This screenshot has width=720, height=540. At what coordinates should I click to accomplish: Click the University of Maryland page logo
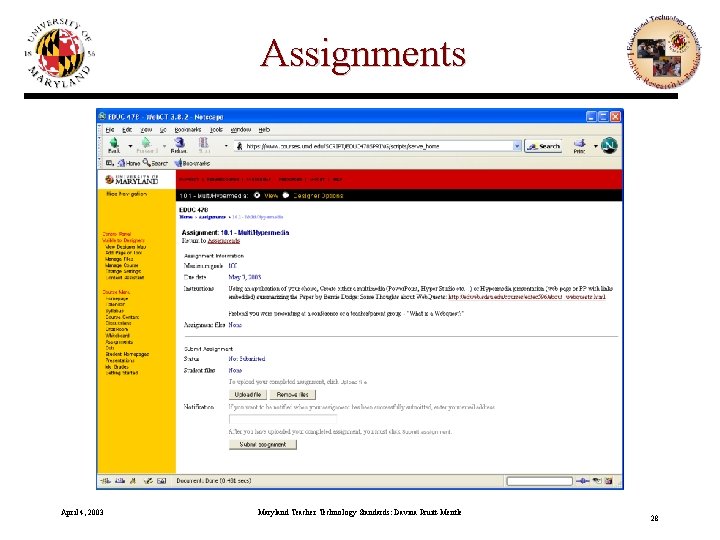131,180
